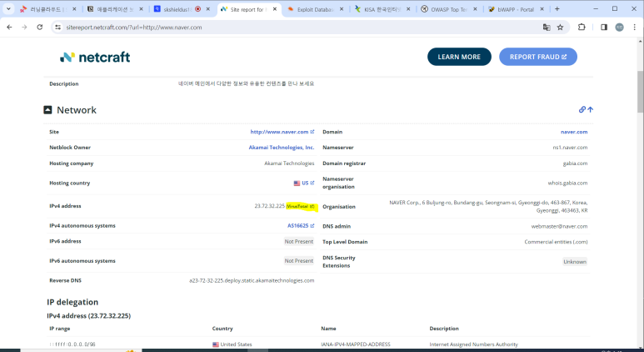
Task: Click the IPv4 address 23.72.32.225 value
Action: (269, 206)
